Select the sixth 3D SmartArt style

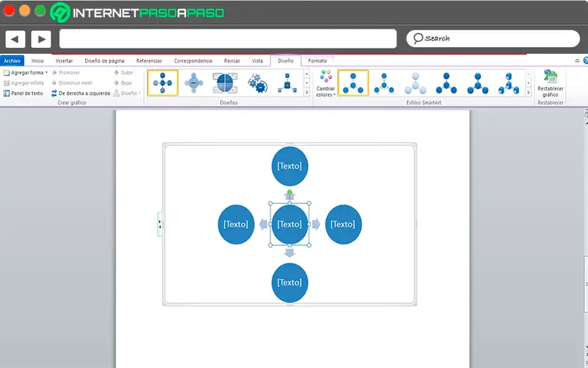click(509, 83)
